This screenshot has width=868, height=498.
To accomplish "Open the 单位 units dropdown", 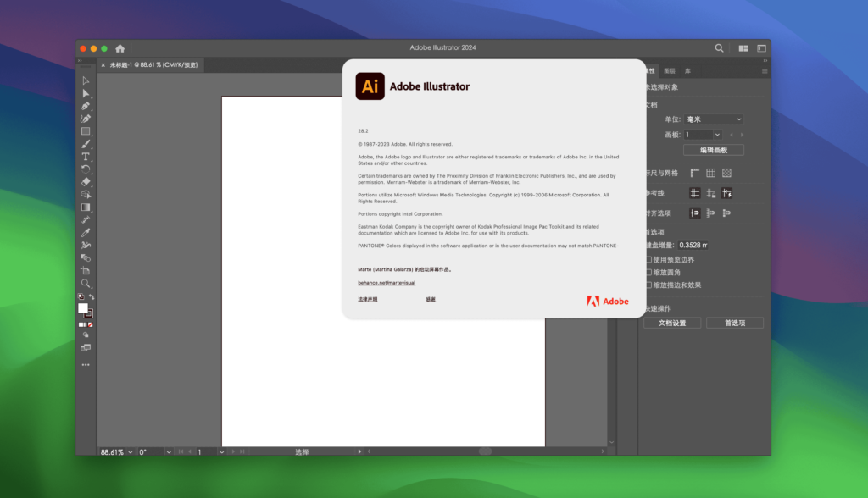I will click(x=712, y=119).
